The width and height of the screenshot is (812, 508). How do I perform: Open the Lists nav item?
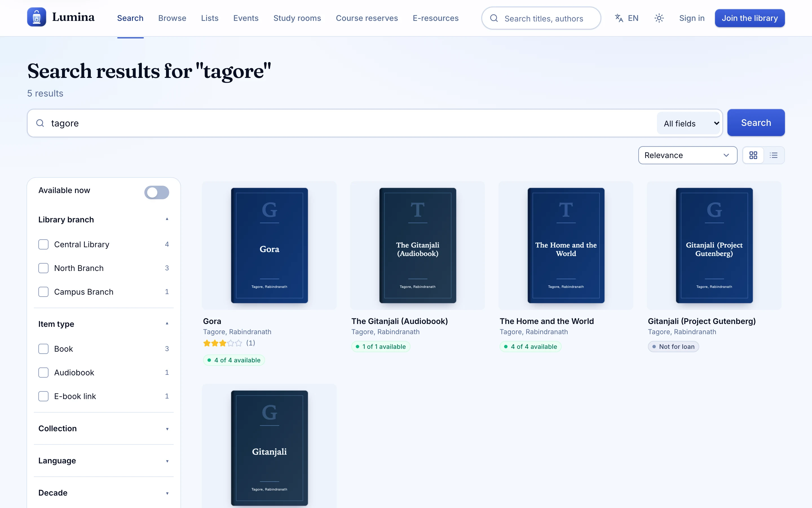click(x=210, y=18)
